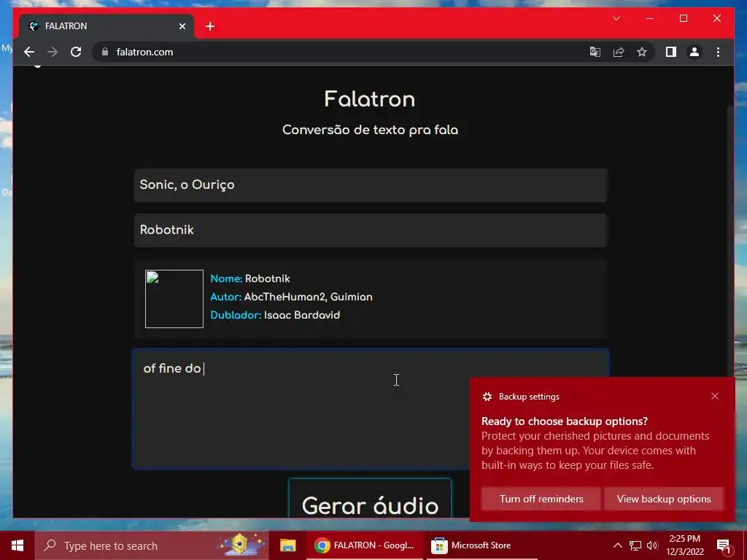Click the 'AbcTheHuman2, Guimian' author text
This screenshot has height=560, width=747.
(x=309, y=297)
